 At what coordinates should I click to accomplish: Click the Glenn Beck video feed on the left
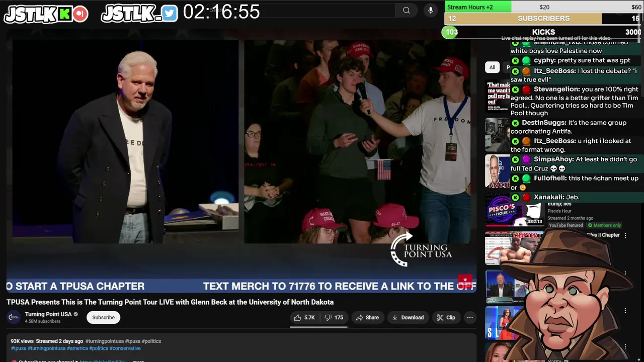point(125,142)
